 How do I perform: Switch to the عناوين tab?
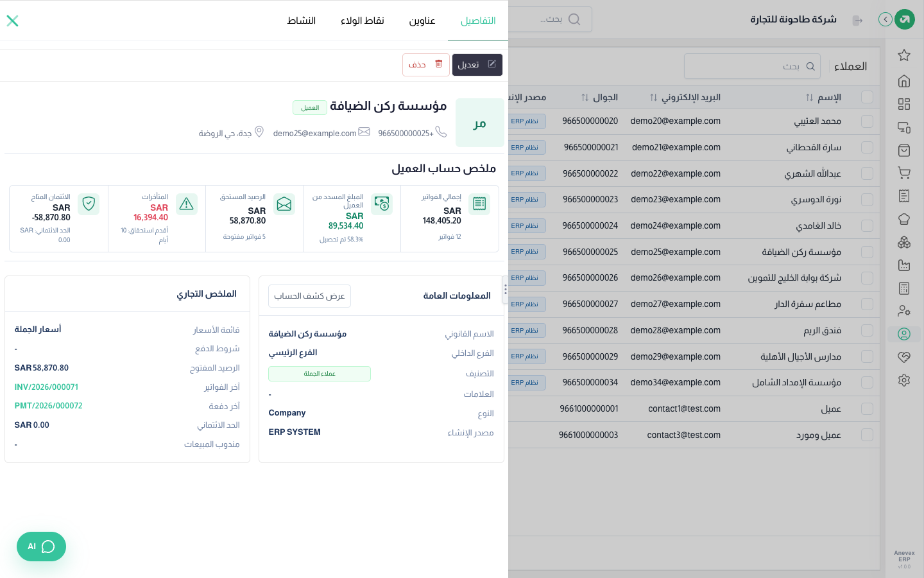422,21
